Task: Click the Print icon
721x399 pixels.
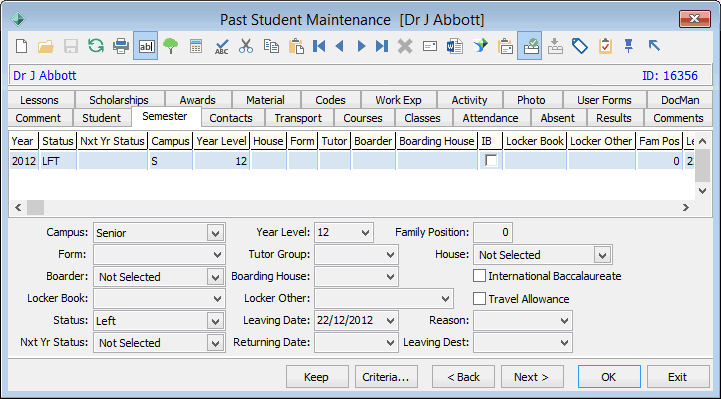Action: 121,46
